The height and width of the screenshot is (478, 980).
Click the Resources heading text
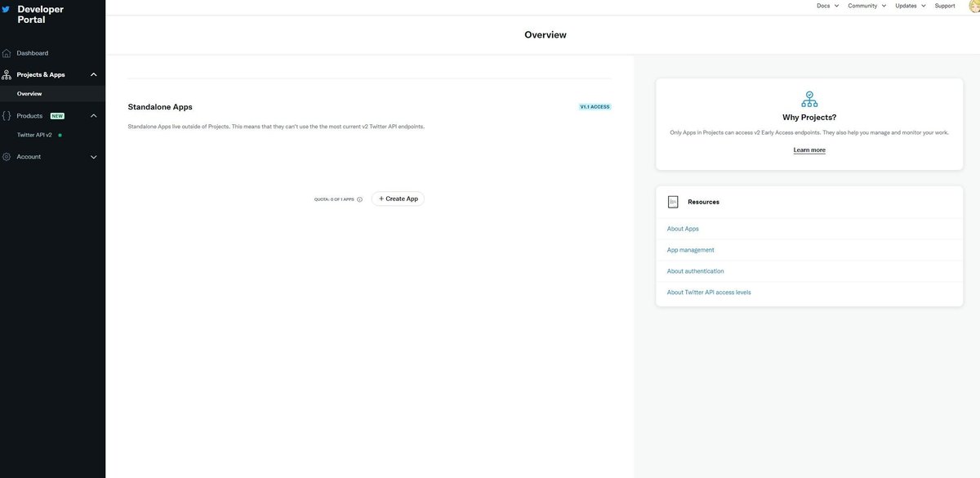(703, 202)
